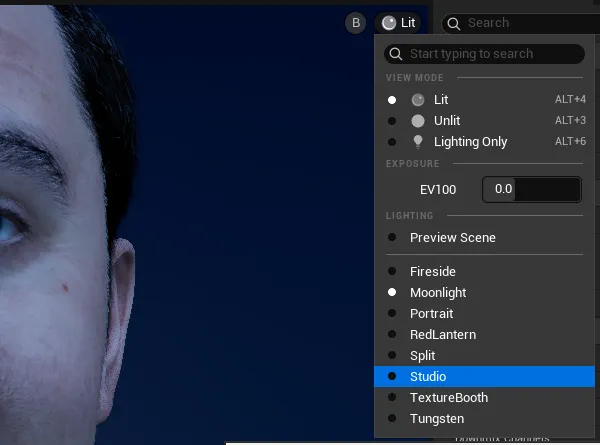Select the Lit view mode radio
The width and height of the screenshot is (600, 445).
[392, 100]
